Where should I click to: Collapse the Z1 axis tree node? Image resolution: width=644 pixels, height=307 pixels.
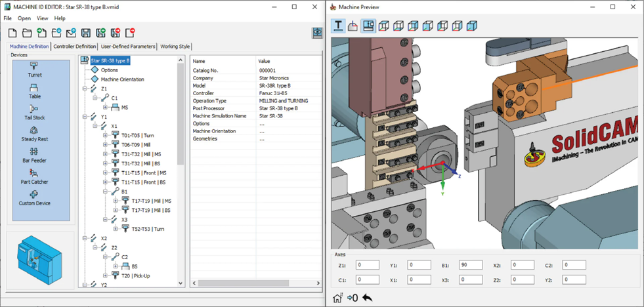point(85,89)
